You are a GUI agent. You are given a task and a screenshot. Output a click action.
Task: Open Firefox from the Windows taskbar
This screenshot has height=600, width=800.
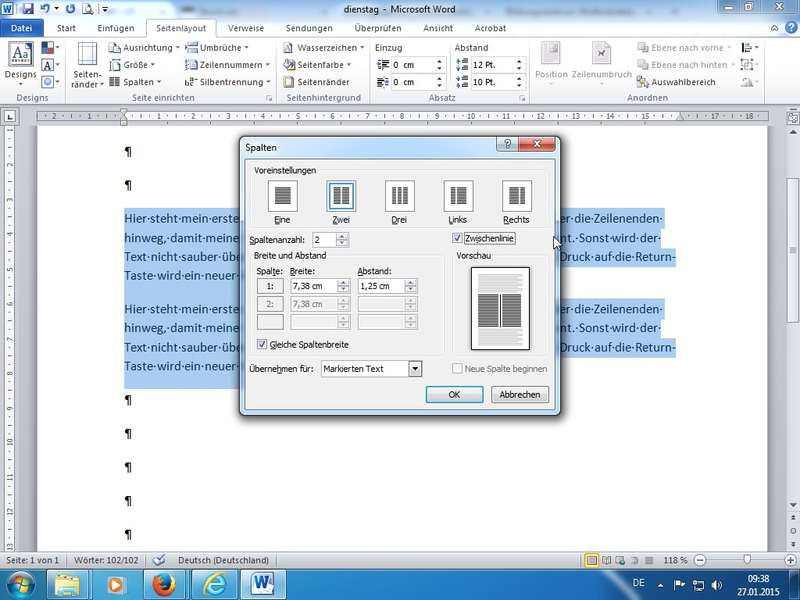[x=162, y=582]
